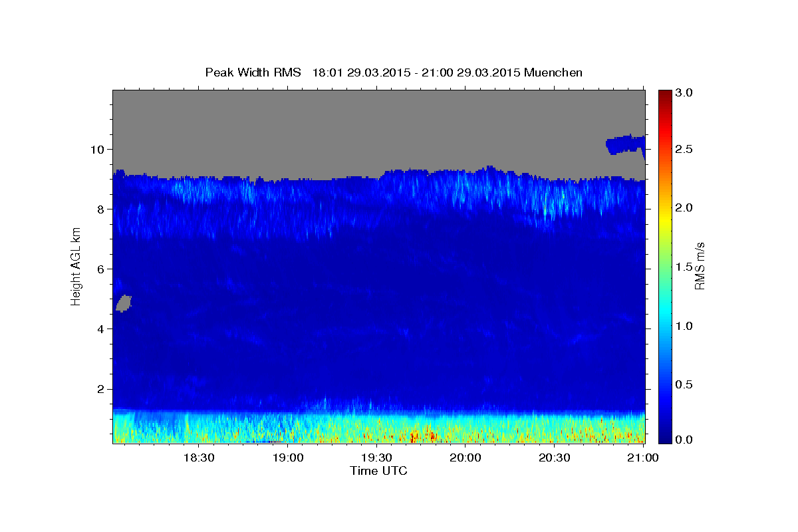Click the dark red top of colorbar

pyautogui.click(x=664, y=94)
